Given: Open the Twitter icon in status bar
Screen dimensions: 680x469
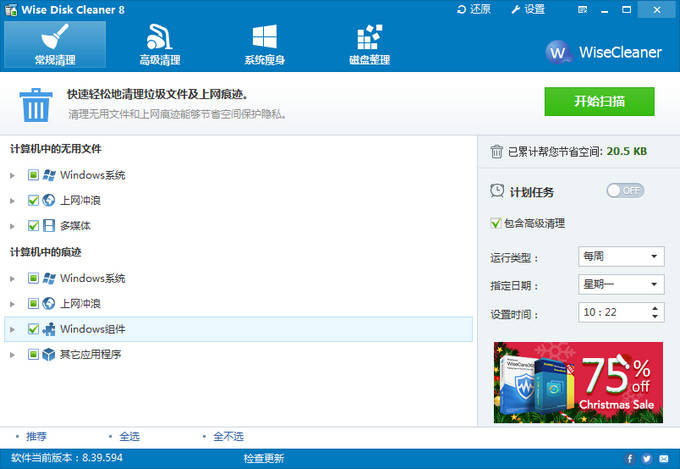Looking at the screenshot, I should point(647,459).
